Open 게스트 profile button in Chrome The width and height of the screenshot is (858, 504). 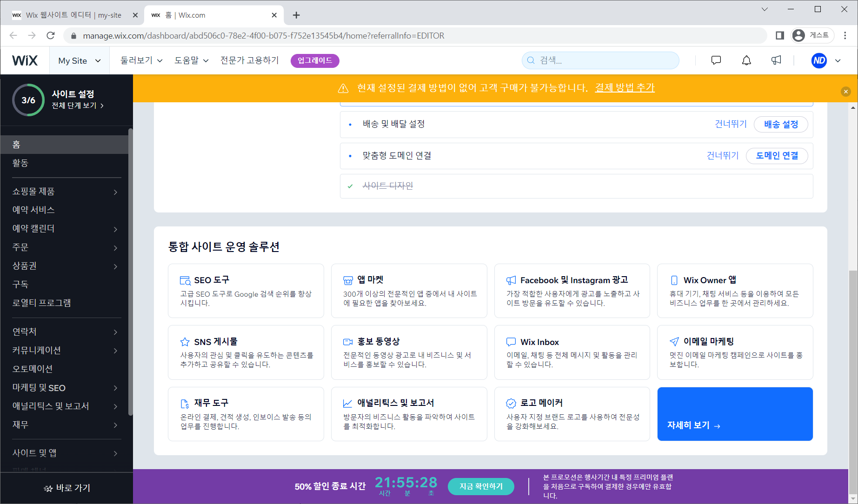coord(813,35)
